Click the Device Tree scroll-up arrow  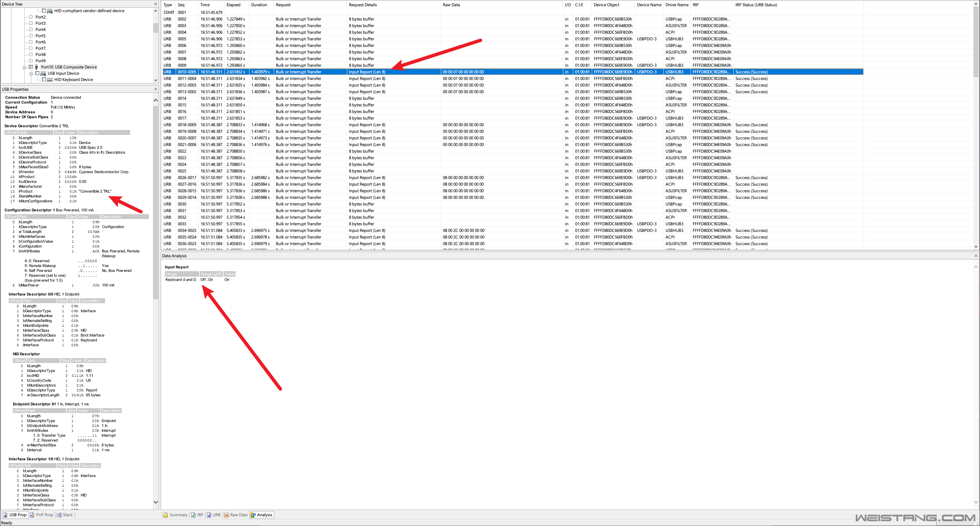click(155, 11)
